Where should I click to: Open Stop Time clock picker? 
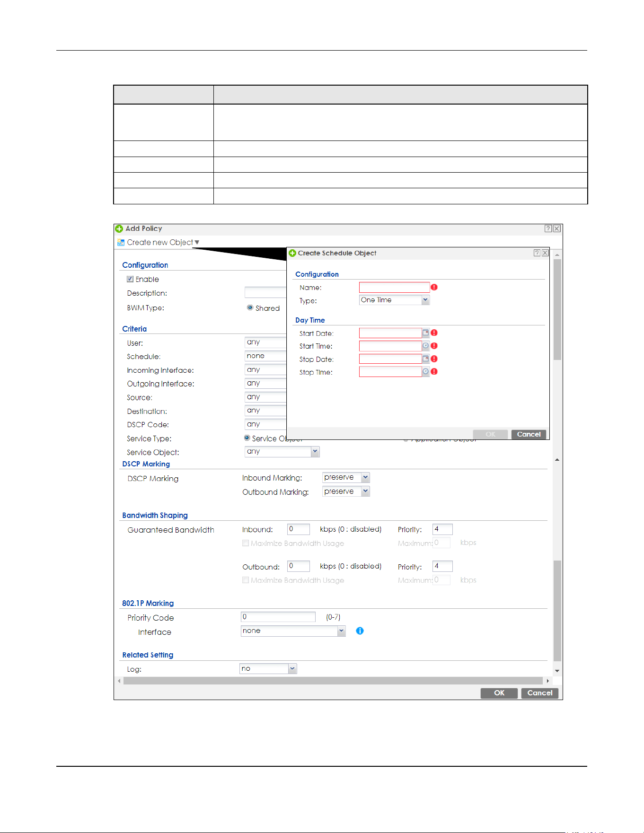425,372
